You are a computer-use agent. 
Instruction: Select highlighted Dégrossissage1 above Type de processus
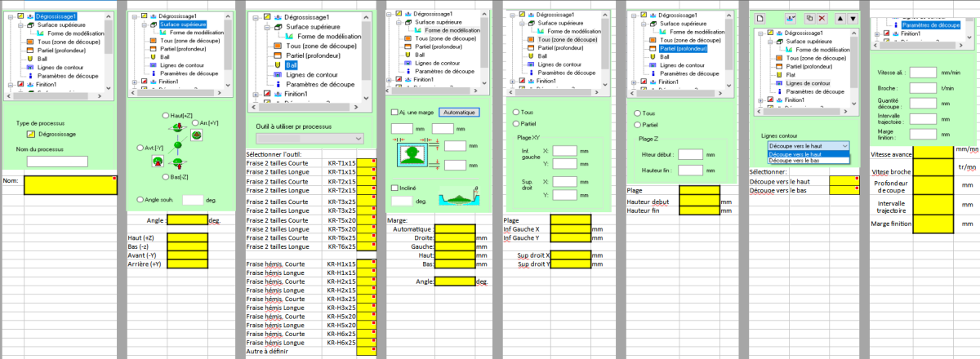click(x=55, y=16)
